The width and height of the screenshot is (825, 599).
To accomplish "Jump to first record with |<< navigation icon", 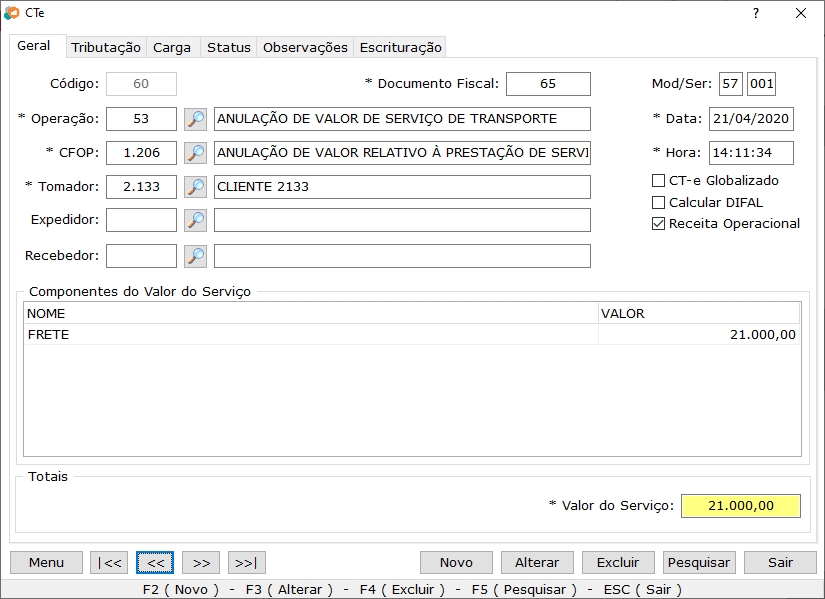I will [108, 562].
